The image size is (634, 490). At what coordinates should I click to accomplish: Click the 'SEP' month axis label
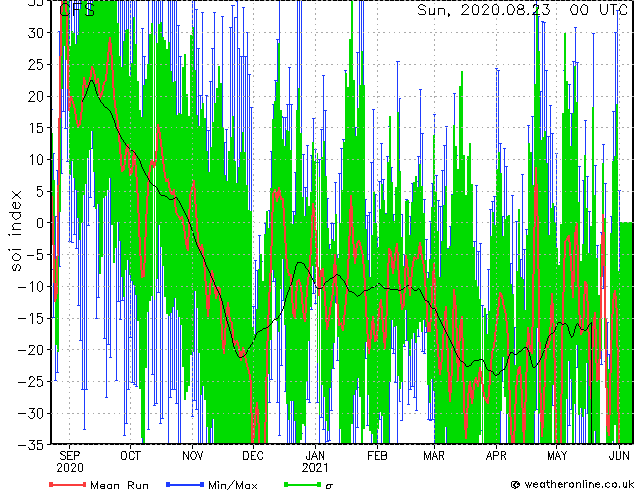pos(70,456)
